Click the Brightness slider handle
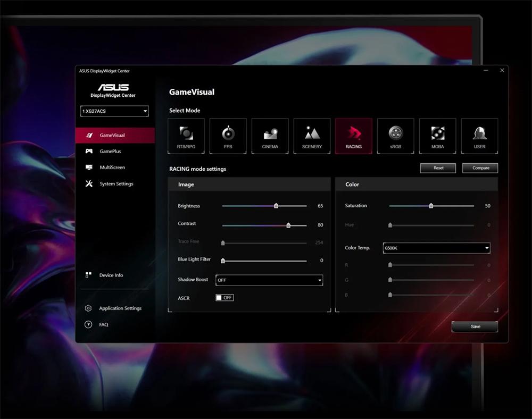The height and width of the screenshot is (419, 532). pos(276,205)
